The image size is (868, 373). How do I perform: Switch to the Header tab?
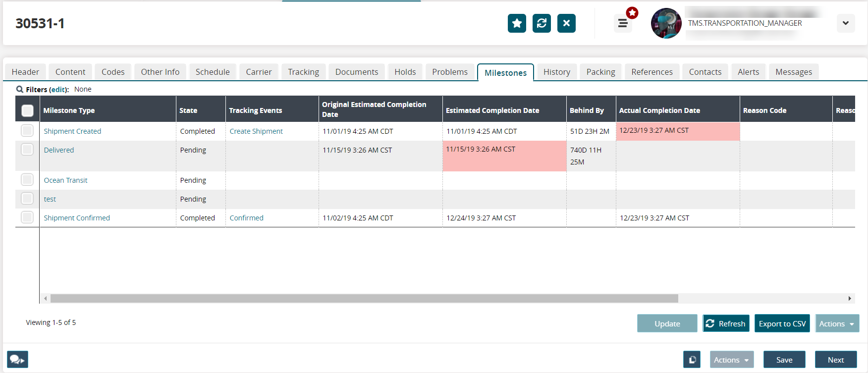click(25, 72)
